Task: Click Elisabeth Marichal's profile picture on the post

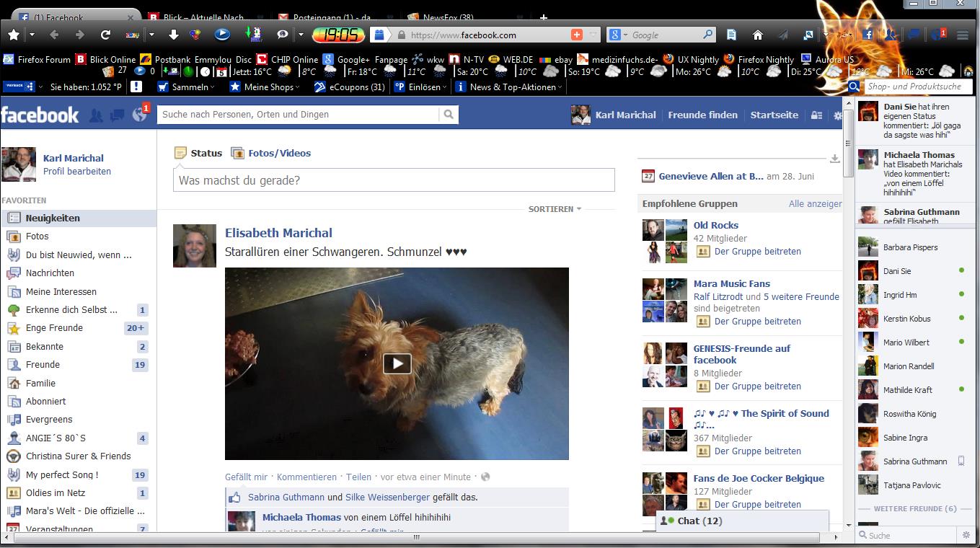Action: coord(195,246)
